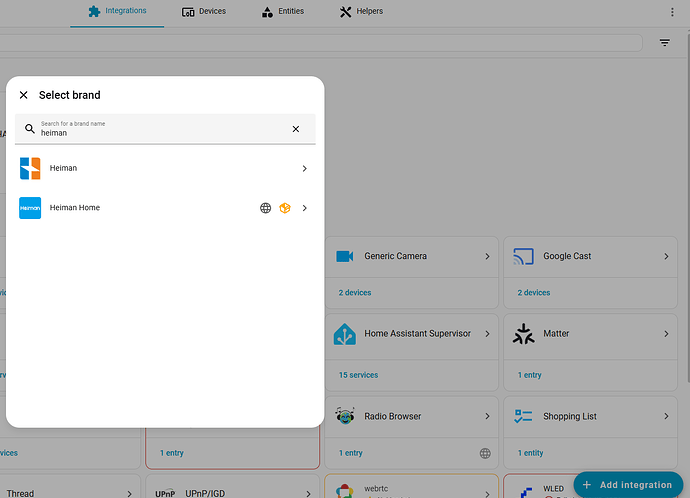Select the Heiman brand logo
Screen dimensions: 690x498
[x=30, y=168]
